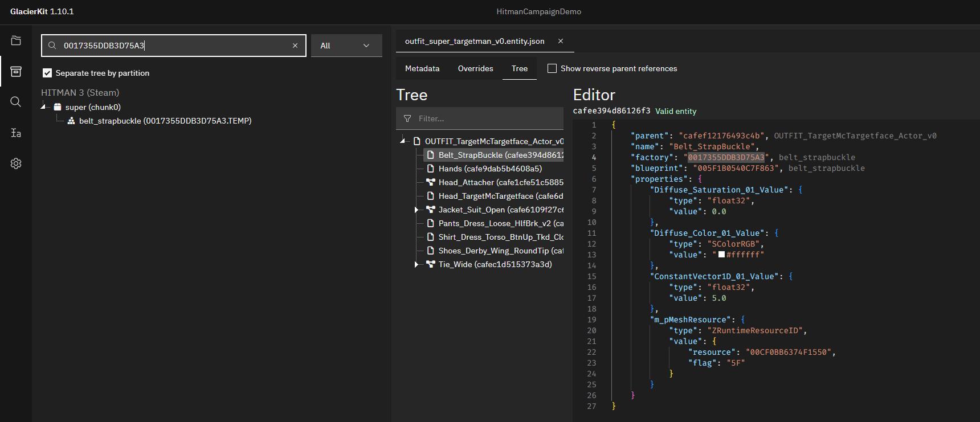Collapse OUTFIT_TargetMcTargetface_Actor root node
Screen dimensions: 980x422
[x=403, y=141]
